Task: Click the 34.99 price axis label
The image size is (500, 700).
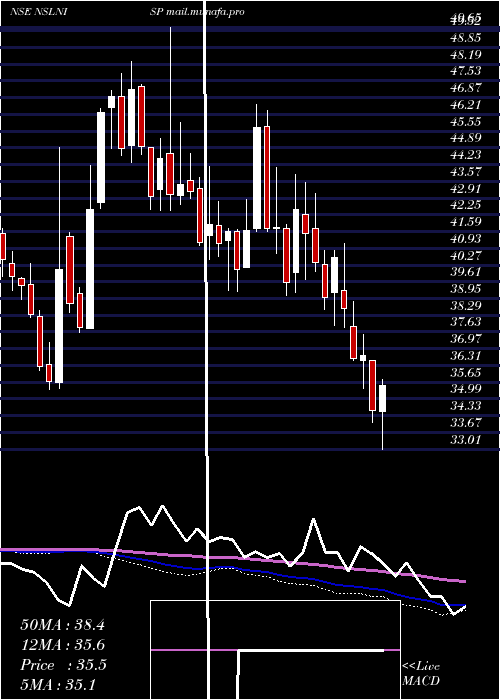Action: (466, 389)
